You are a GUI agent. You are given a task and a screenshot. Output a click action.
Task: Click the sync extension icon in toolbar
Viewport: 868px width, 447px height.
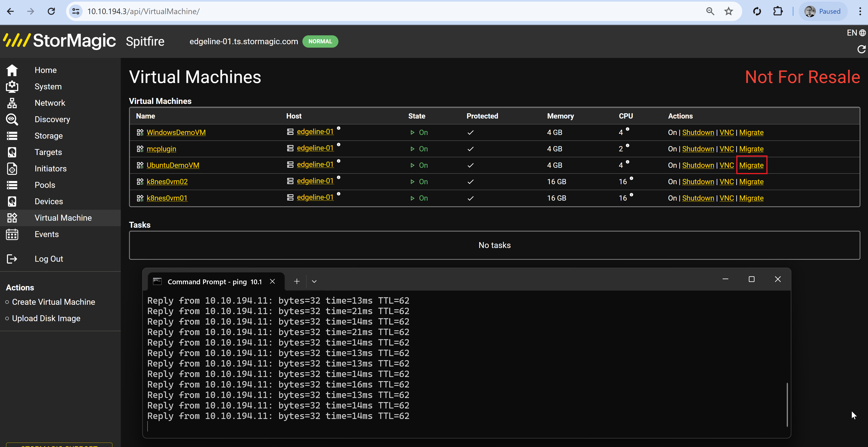tap(757, 11)
